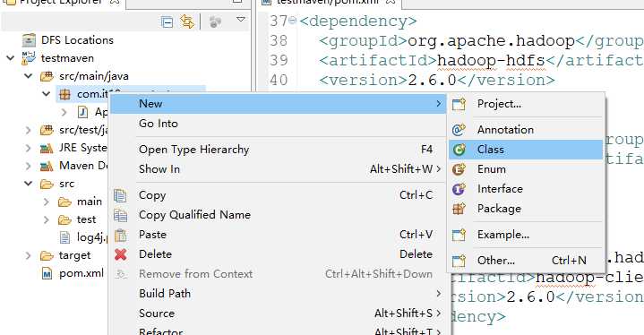
Task: Click the Annotation @ icon
Action: point(459,130)
